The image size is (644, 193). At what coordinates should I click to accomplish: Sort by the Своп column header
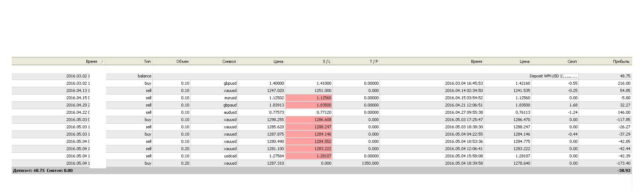(x=572, y=61)
